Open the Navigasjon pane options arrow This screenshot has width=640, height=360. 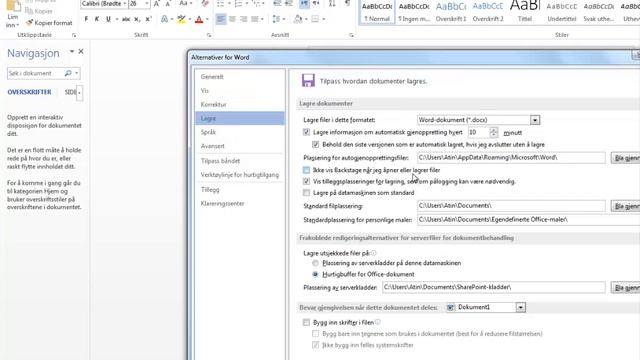71,51
